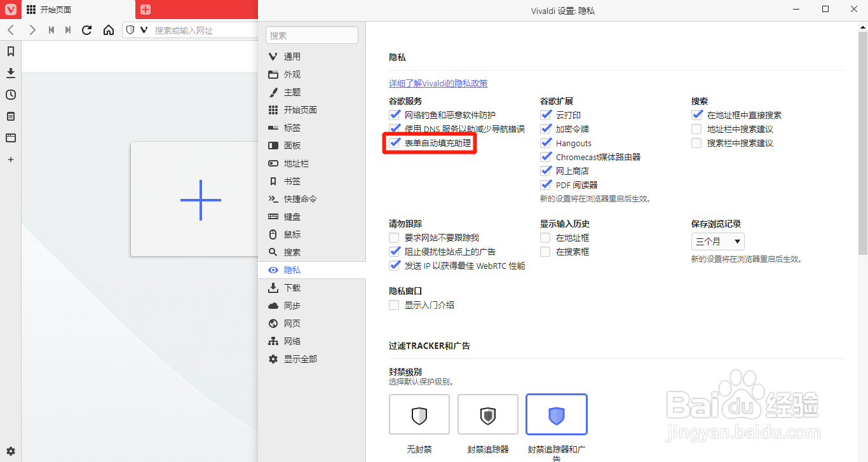Open 面板 settings category

pos(311,146)
